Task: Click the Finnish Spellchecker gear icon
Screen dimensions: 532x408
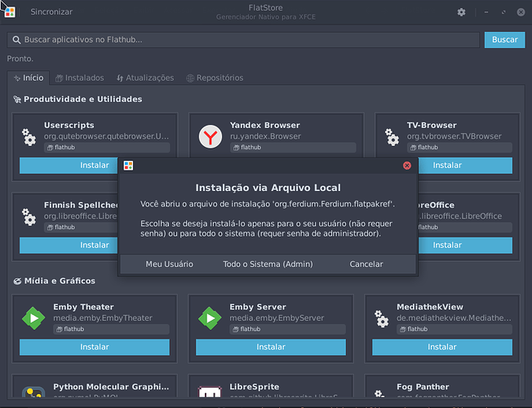Action: tap(29, 217)
